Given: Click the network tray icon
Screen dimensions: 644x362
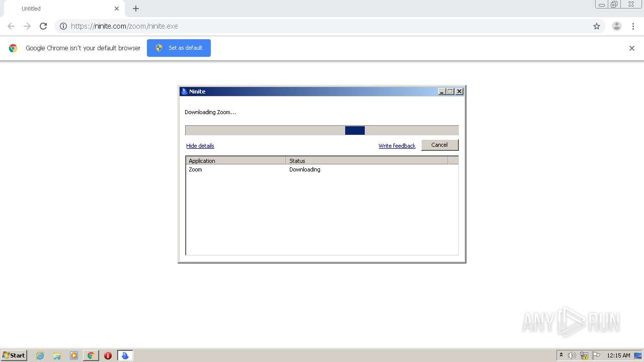Looking at the screenshot, I should [x=584, y=355].
